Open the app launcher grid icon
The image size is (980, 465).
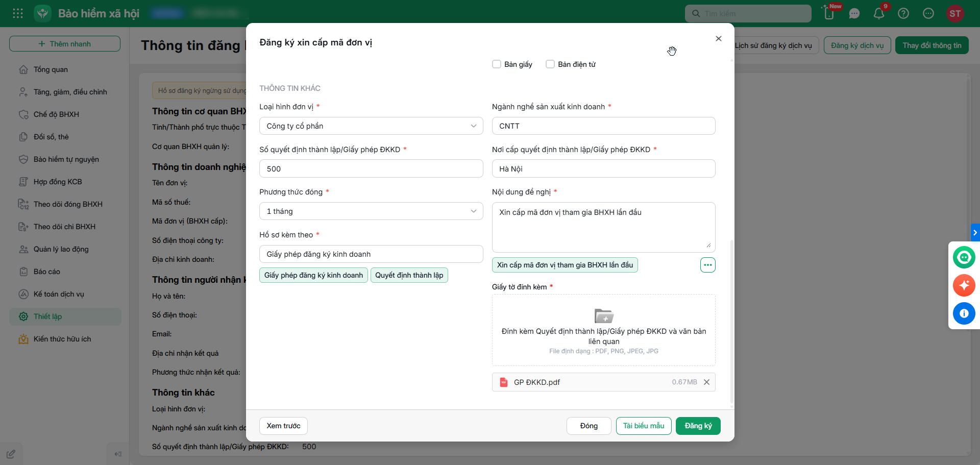(18, 13)
